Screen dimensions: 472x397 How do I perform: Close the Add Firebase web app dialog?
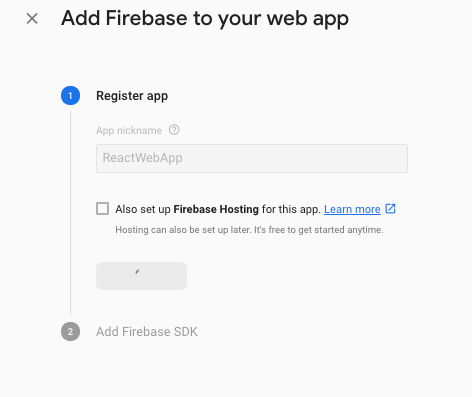[32, 19]
